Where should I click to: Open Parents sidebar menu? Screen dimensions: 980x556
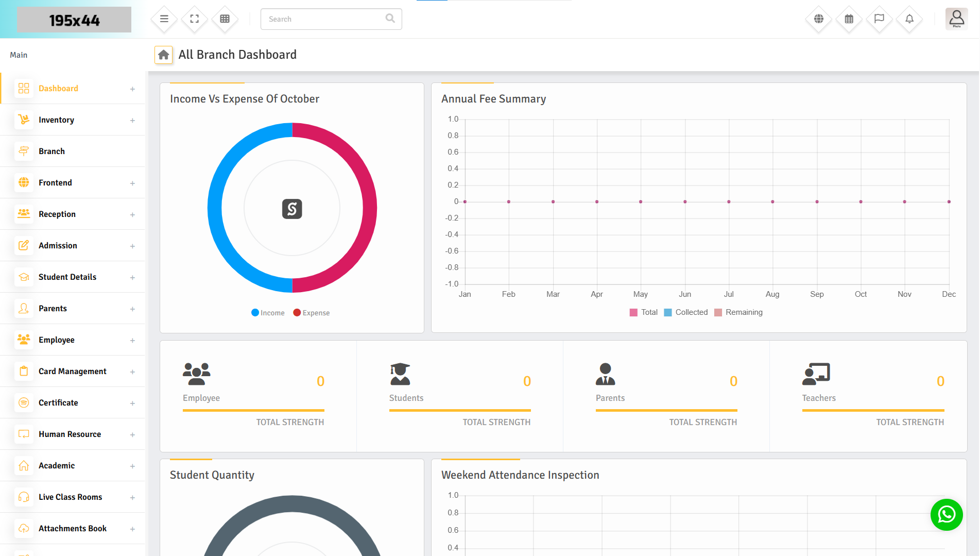(x=73, y=308)
